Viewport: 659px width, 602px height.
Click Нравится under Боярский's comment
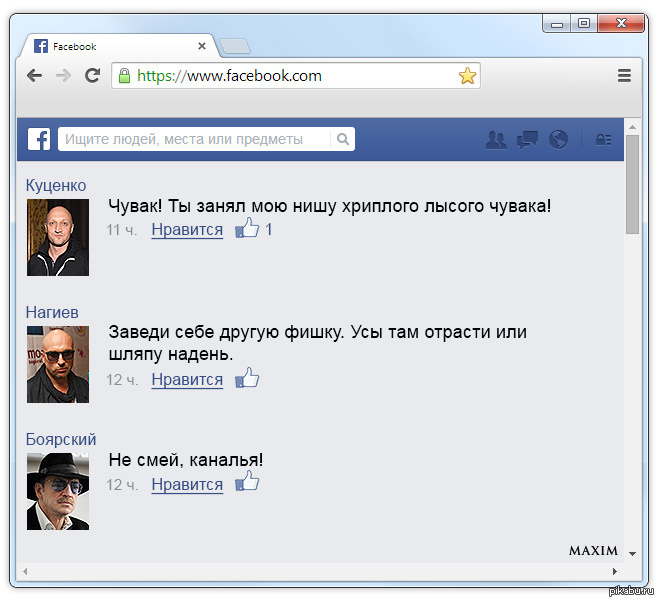pos(187,485)
